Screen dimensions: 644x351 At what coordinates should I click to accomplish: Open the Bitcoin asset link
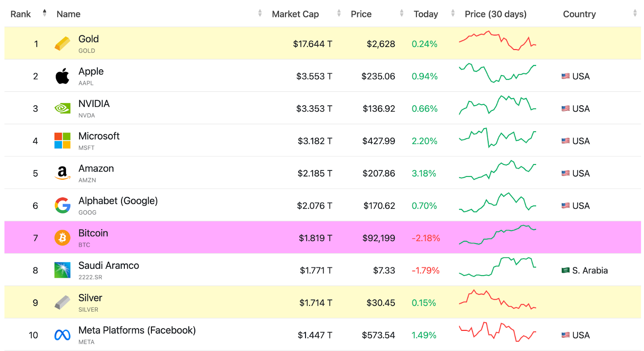(x=93, y=233)
